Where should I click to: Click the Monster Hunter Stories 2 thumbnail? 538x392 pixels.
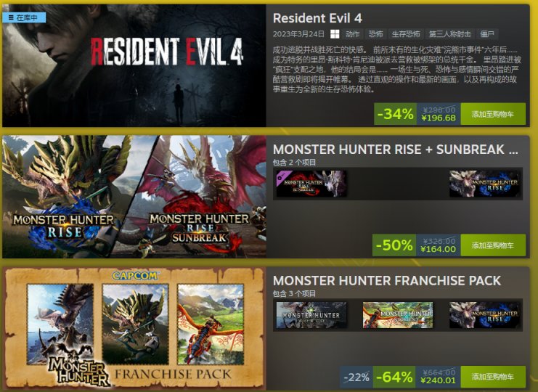coord(398,315)
